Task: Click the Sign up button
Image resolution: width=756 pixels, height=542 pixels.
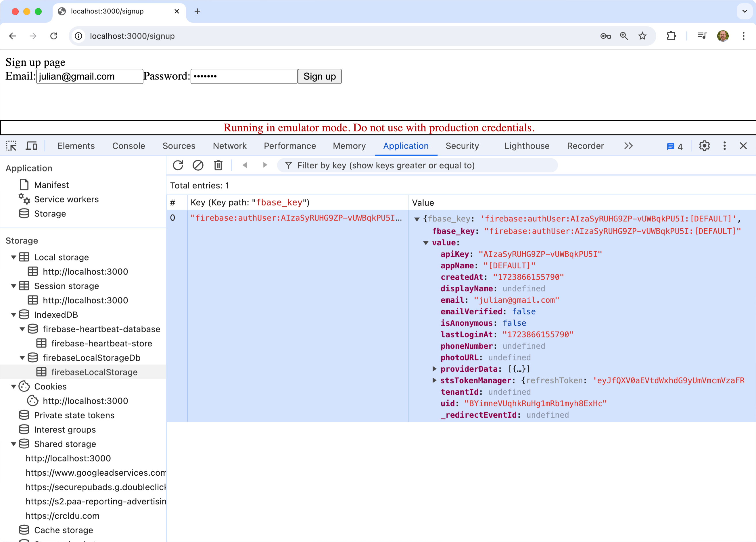Action: click(x=319, y=76)
